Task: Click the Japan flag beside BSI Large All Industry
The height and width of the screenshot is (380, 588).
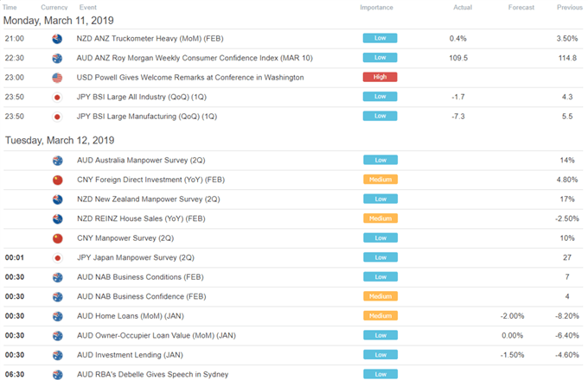Action: [57, 97]
